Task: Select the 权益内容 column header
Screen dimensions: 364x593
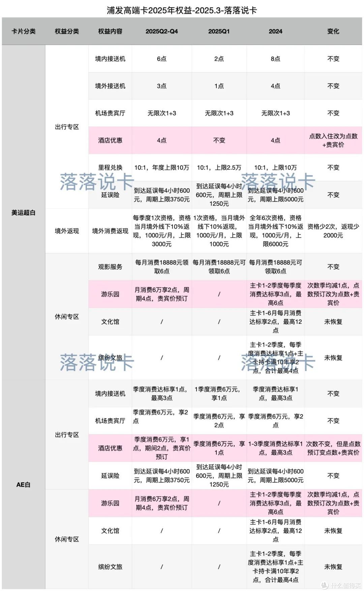Action: (x=110, y=31)
